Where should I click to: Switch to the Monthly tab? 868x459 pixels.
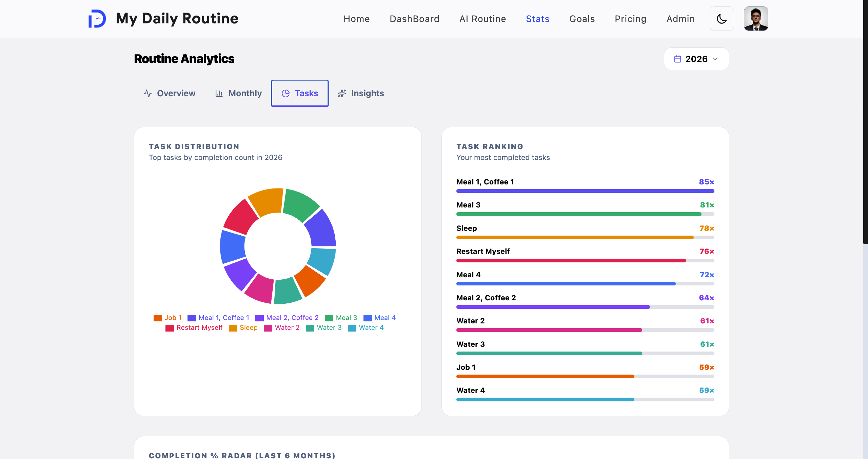point(239,93)
